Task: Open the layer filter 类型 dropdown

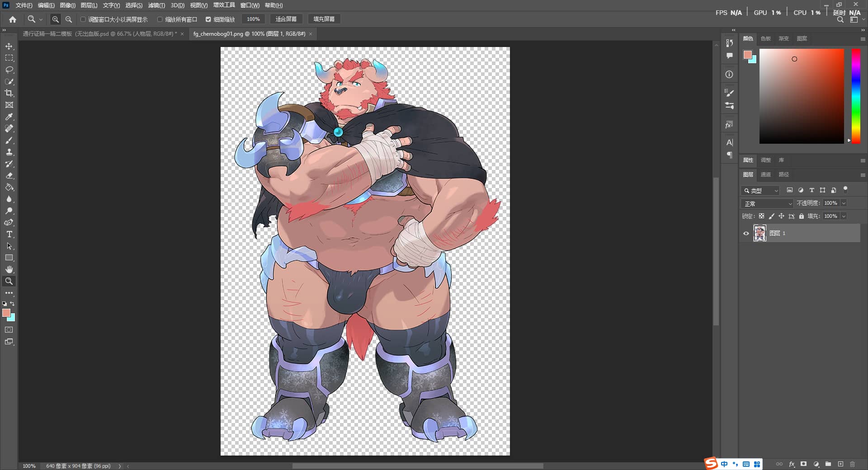Action: [x=760, y=191]
